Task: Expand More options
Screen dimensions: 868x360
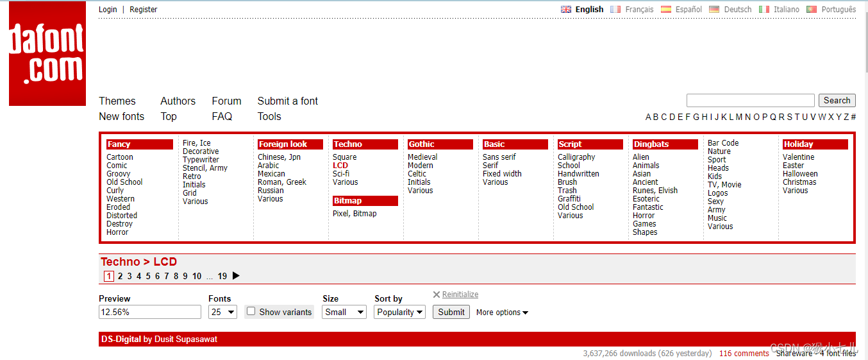Action: [x=502, y=313]
